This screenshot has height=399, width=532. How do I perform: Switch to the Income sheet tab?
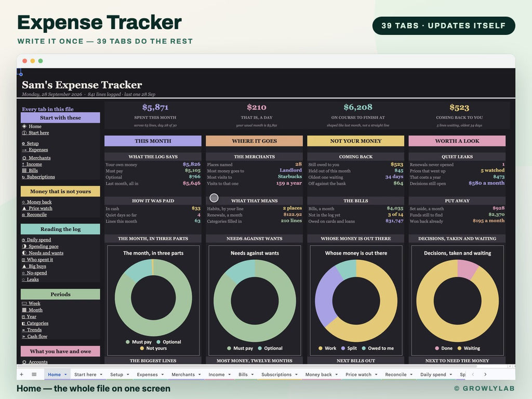[x=217, y=375]
